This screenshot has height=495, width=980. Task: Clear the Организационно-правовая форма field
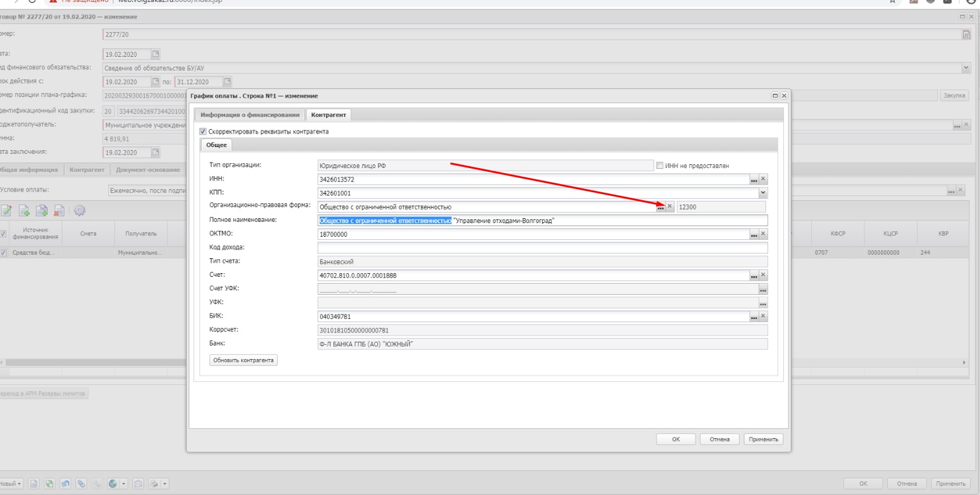[x=670, y=206]
